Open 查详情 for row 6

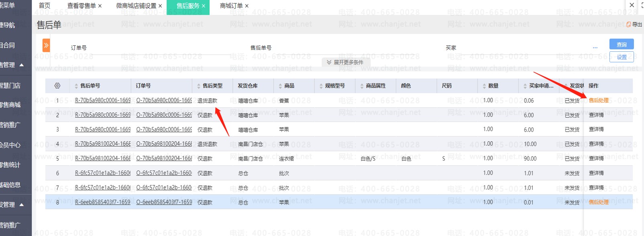pos(596,173)
